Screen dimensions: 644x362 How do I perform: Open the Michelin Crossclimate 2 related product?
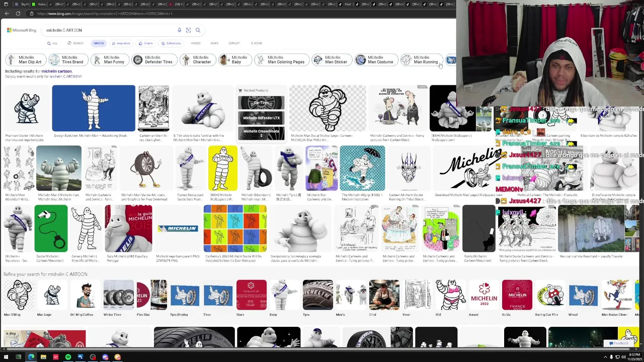(261, 133)
